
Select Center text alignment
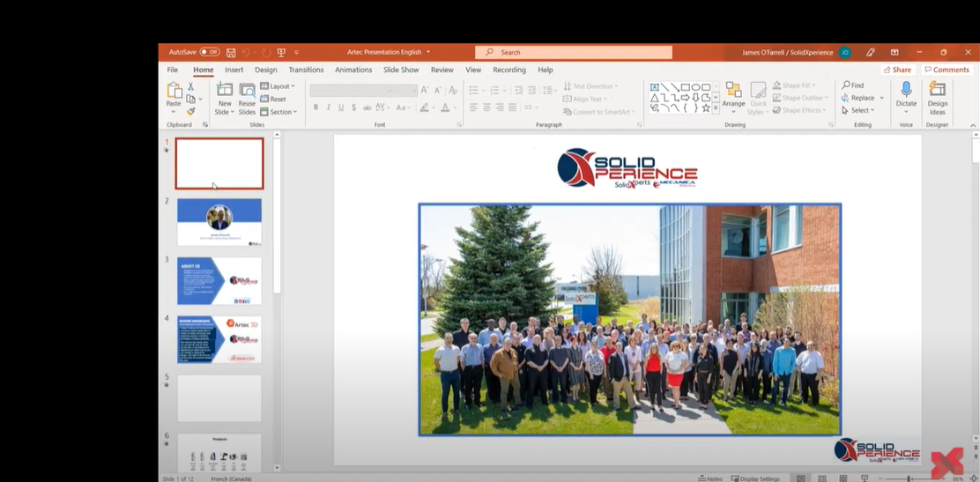486,108
